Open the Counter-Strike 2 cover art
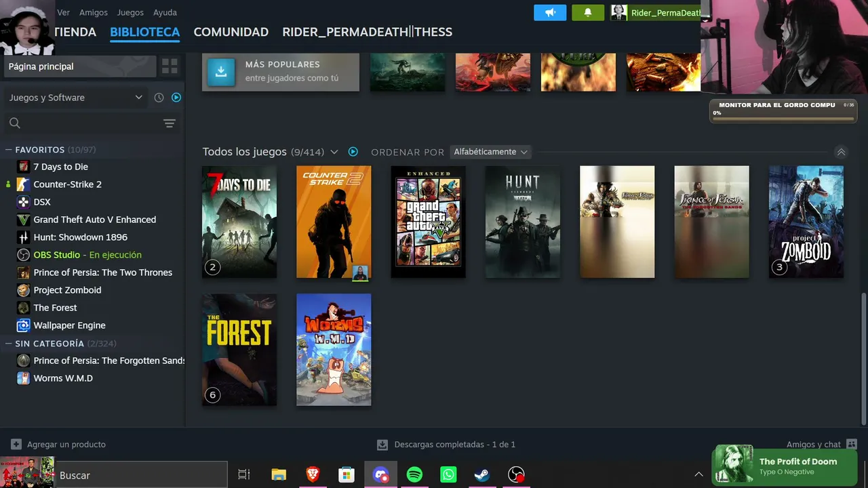 334,222
